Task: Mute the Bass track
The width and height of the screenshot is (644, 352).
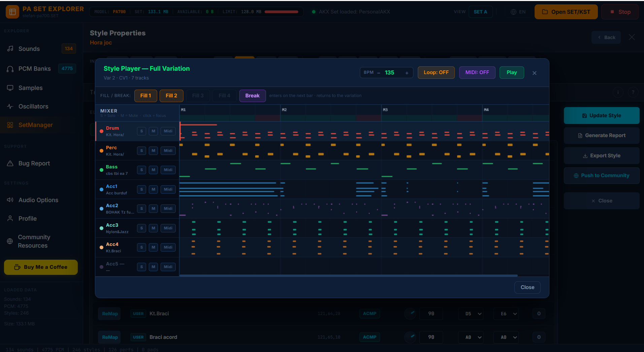Action: 153,170
